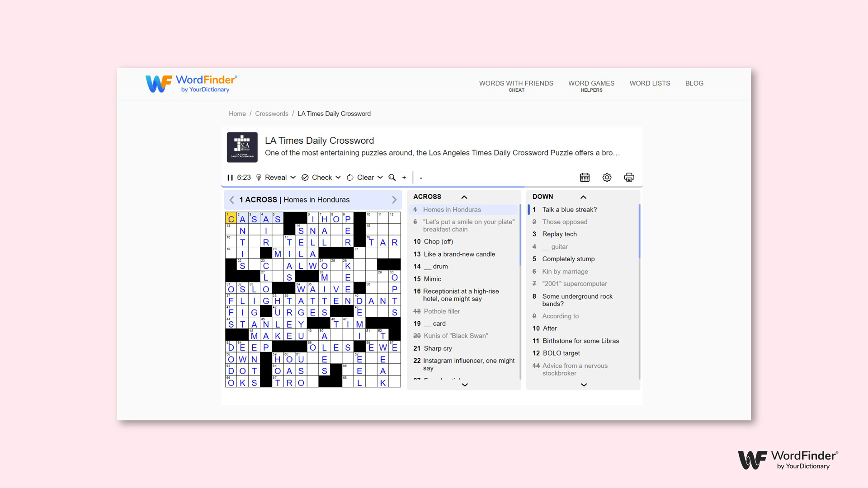Navigate to previous clue arrow
This screenshot has width=868, height=488.
[x=231, y=200]
